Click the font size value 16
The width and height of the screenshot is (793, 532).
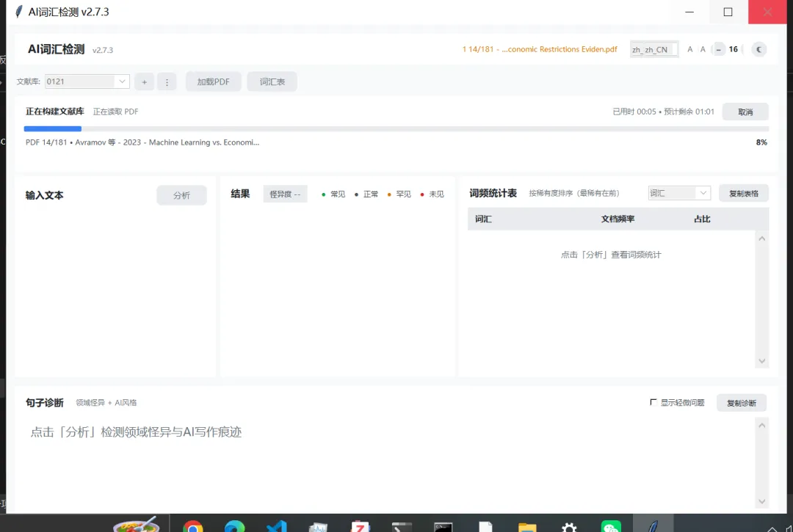pyautogui.click(x=734, y=49)
